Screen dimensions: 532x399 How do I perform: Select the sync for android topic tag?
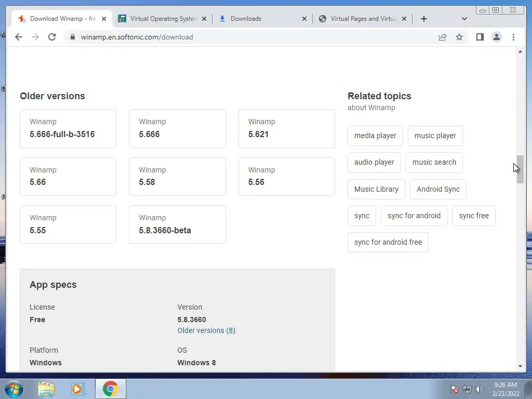click(x=414, y=216)
